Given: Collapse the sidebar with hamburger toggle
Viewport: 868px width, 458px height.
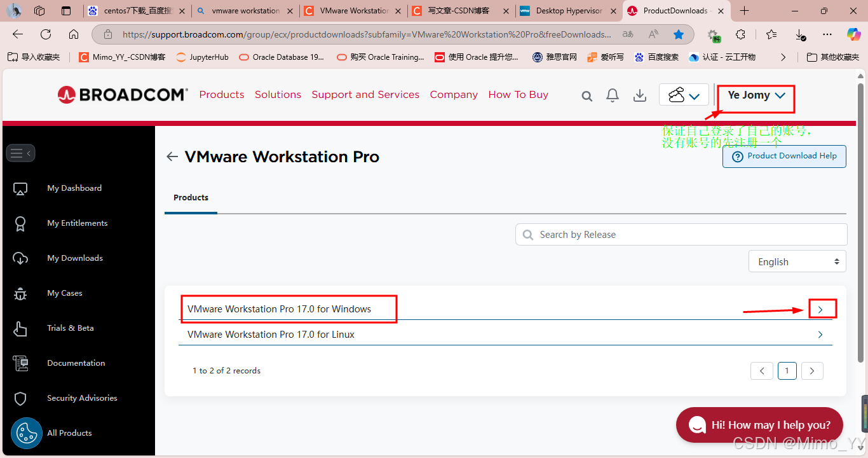Looking at the screenshot, I should [20, 153].
